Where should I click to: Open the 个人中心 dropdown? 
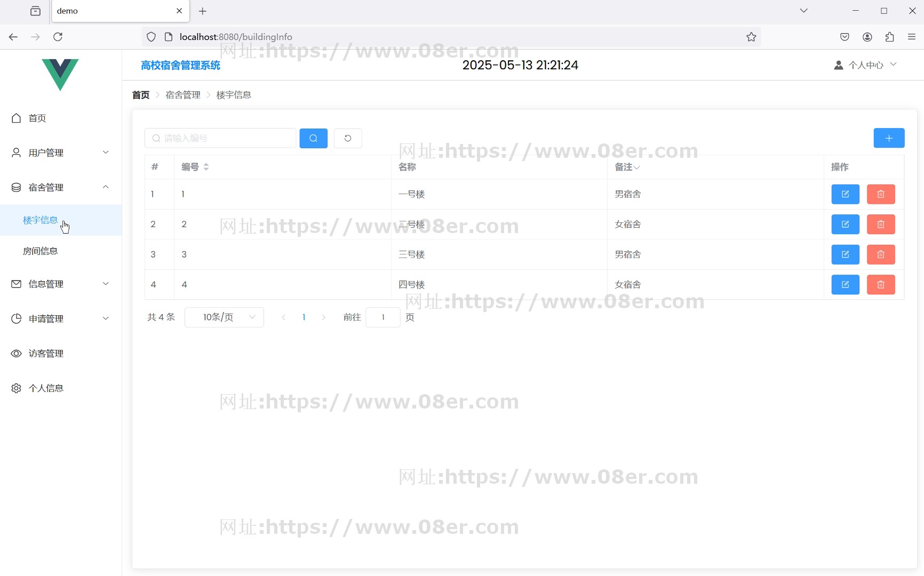tap(865, 65)
